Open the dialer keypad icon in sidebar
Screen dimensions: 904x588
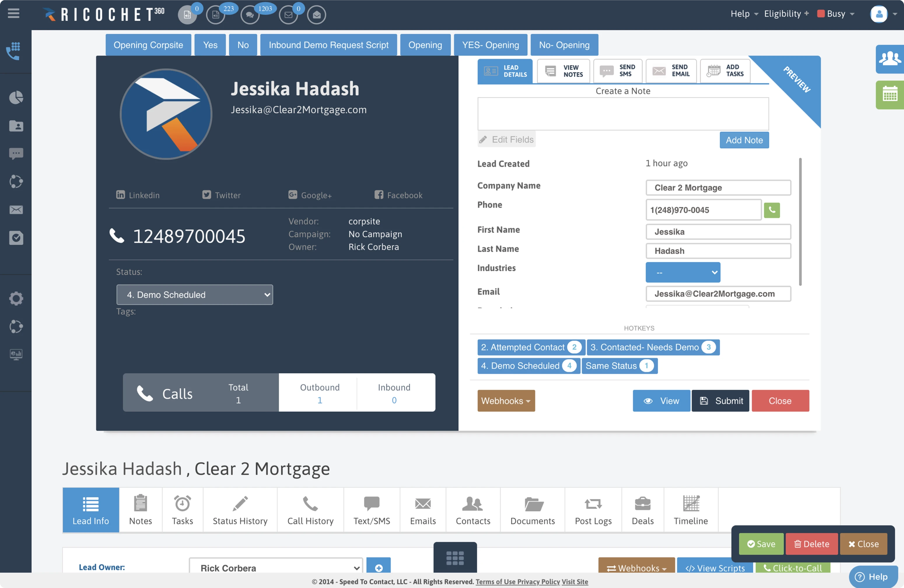[14, 51]
